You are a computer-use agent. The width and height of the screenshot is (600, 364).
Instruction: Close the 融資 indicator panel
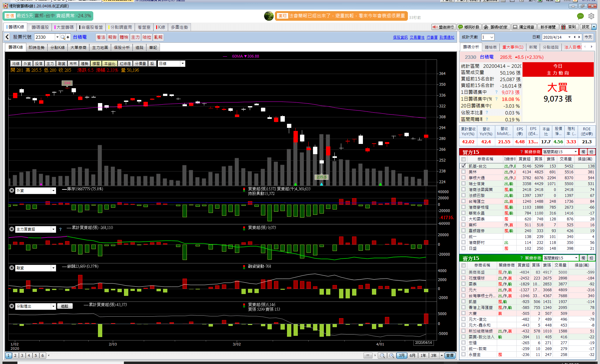[x=11, y=268]
